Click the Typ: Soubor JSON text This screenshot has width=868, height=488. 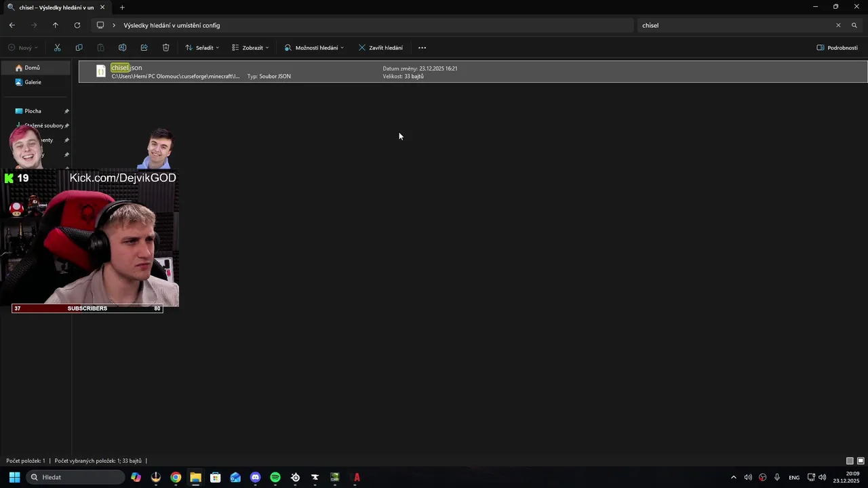(269, 76)
